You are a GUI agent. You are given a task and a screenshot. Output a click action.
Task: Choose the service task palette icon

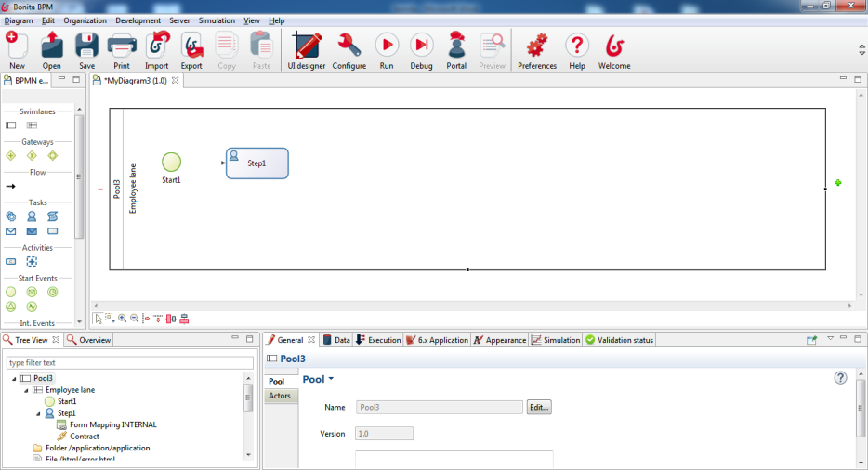click(x=10, y=215)
